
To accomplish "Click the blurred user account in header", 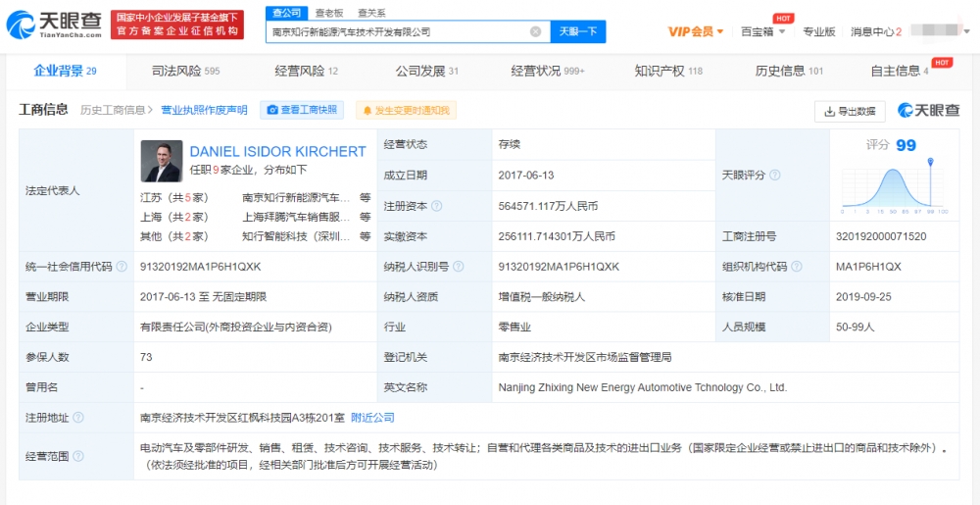I will [936, 30].
